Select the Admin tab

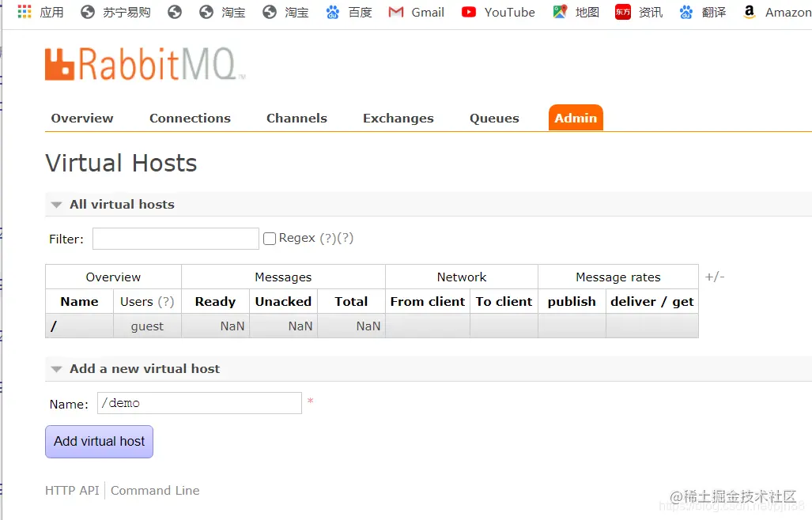[x=576, y=118]
